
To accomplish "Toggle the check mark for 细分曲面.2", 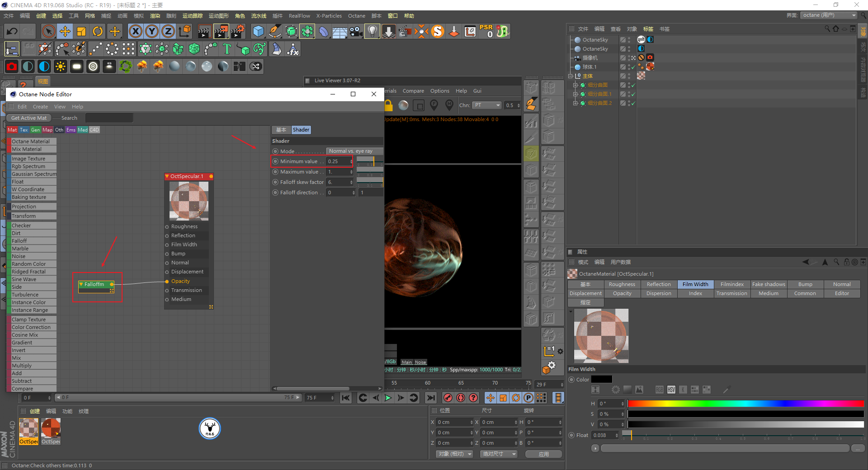I will pos(633,103).
